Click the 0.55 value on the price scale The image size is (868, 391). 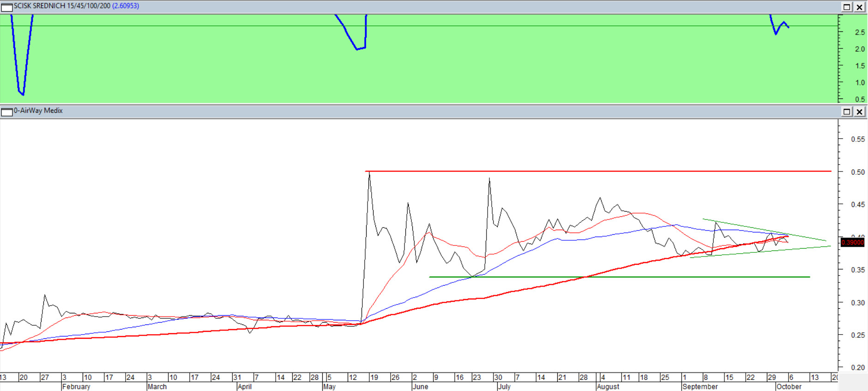pos(858,139)
